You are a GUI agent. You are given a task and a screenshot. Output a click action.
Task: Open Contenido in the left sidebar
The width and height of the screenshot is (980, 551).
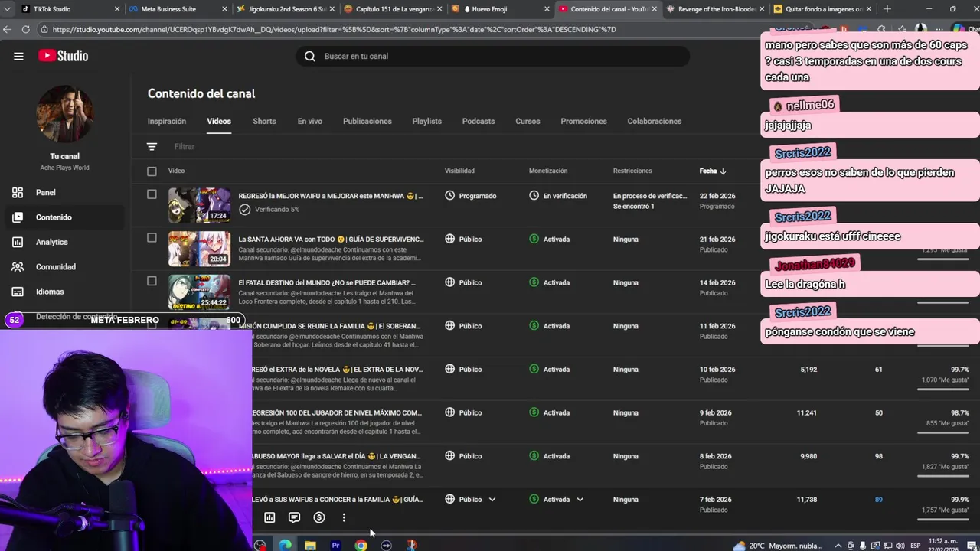63,217
